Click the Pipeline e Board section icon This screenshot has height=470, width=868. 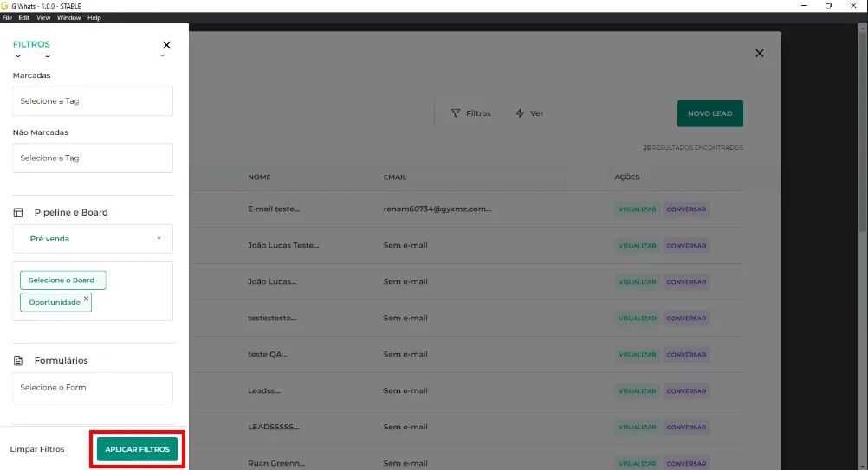click(x=18, y=212)
